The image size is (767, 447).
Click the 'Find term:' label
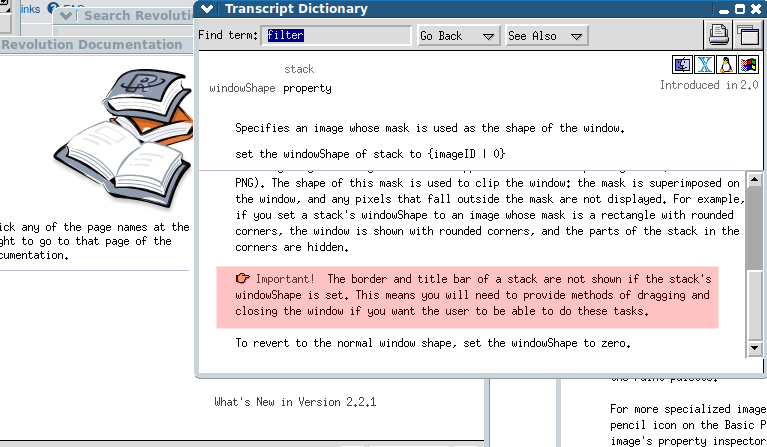(x=228, y=35)
